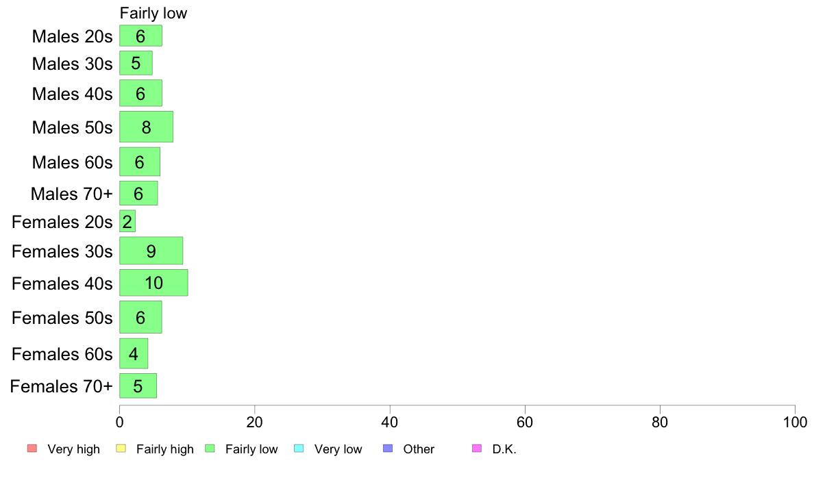Click the green Fairly low legend swatch
This screenshot has width=814, height=504.
[210, 449]
